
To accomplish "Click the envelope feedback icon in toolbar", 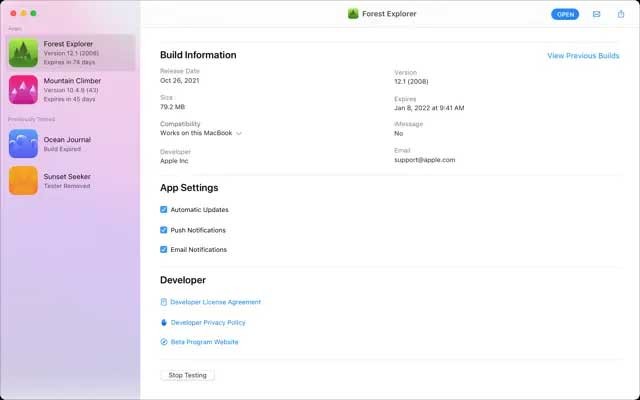I will [597, 14].
